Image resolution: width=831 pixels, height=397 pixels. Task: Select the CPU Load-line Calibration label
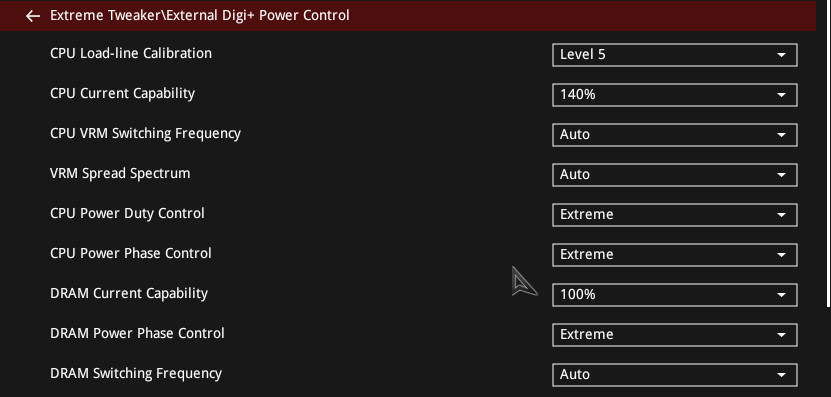coord(131,54)
